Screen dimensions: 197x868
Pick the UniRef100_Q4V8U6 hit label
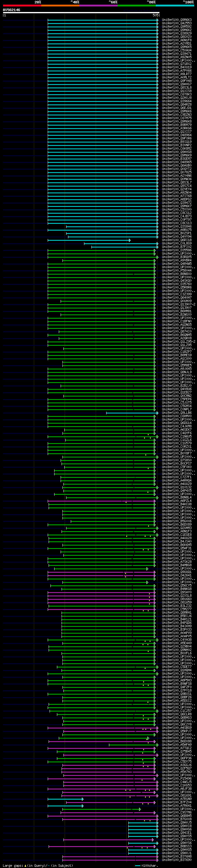coord(176,389)
